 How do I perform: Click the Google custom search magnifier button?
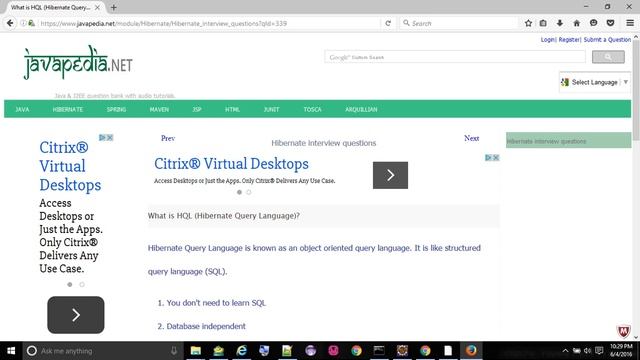coord(608,57)
